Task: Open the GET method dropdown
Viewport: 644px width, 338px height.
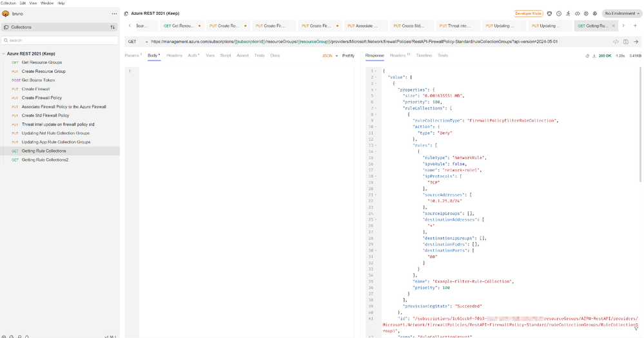Action: (137, 42)
